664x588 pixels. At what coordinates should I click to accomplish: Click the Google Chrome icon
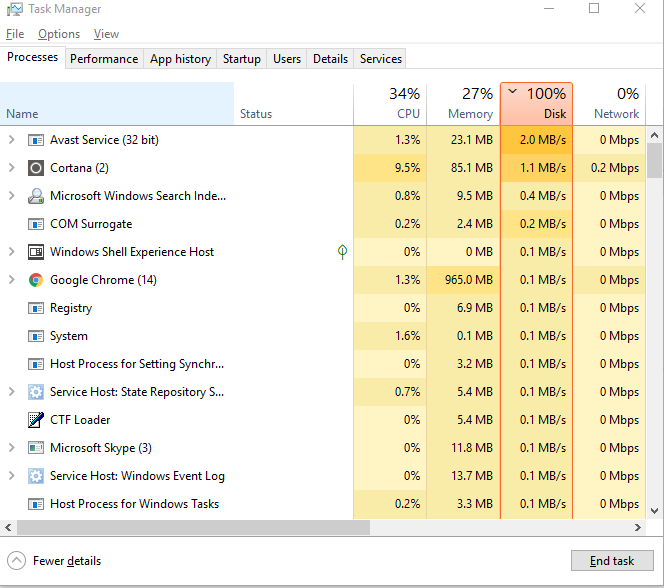click(x=36, y=280)
